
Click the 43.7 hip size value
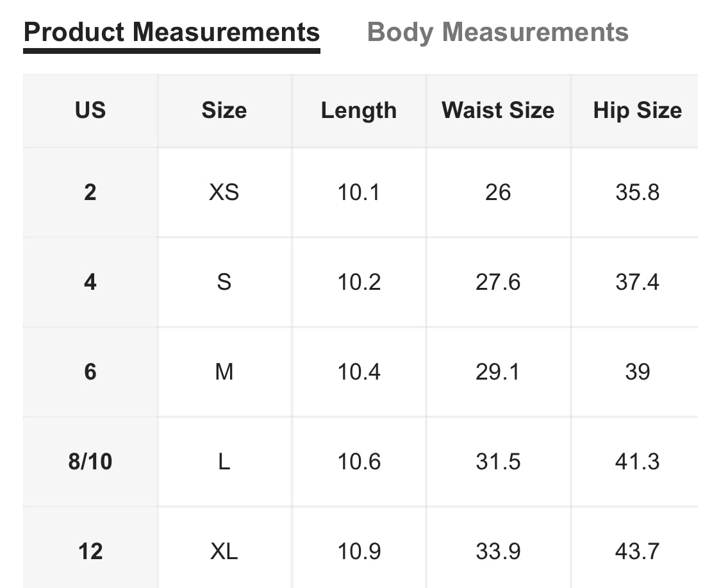(x=637, y=551)
